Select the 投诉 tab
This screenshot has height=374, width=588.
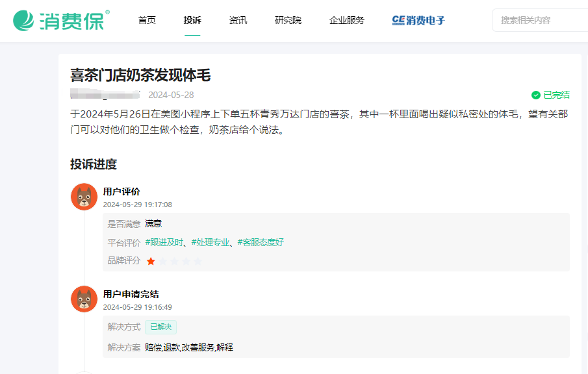[192, 20]
